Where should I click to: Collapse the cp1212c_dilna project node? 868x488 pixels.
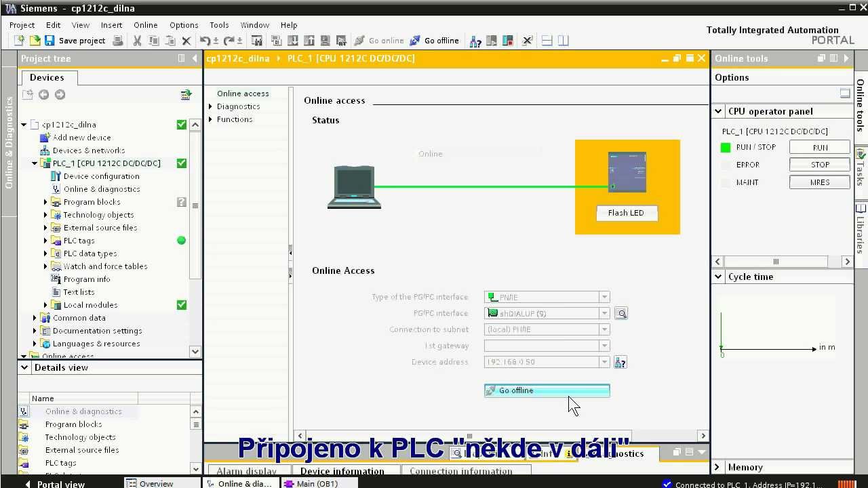24,125
